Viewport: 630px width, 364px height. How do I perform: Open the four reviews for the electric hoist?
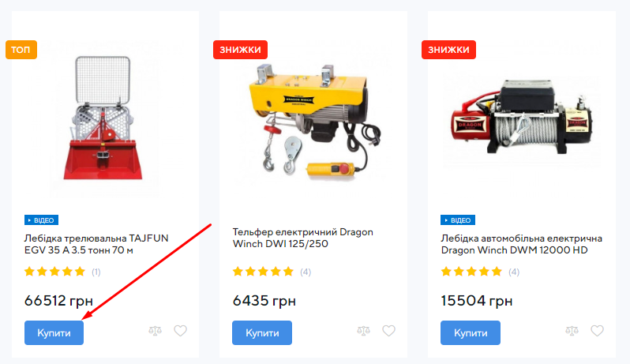click(306, 272)
